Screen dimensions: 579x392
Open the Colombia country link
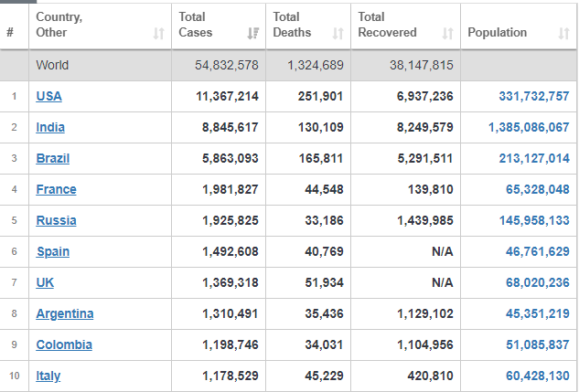64,344
